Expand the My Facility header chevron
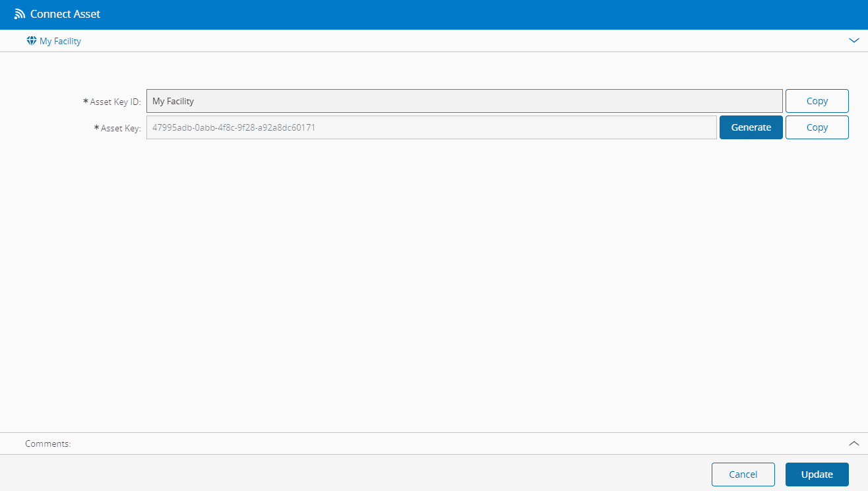The image size is (868, 491). click(854, 40)
